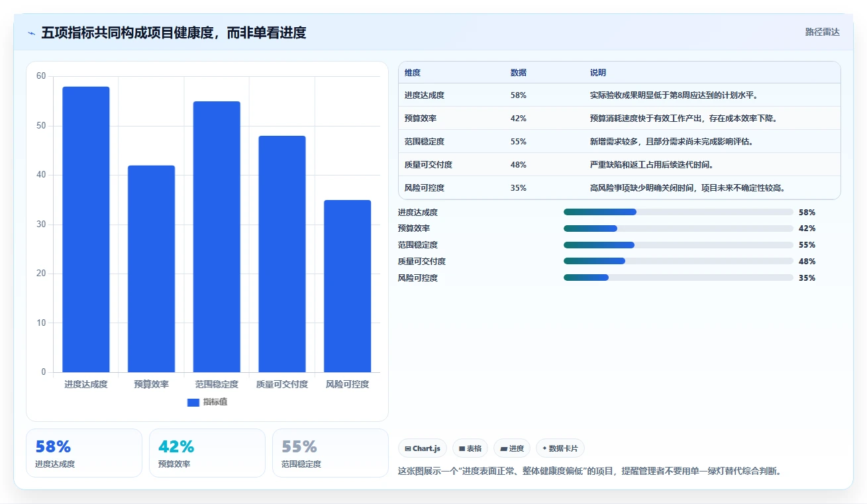Select the 范围稳定度 table row cell

point(425,142)
